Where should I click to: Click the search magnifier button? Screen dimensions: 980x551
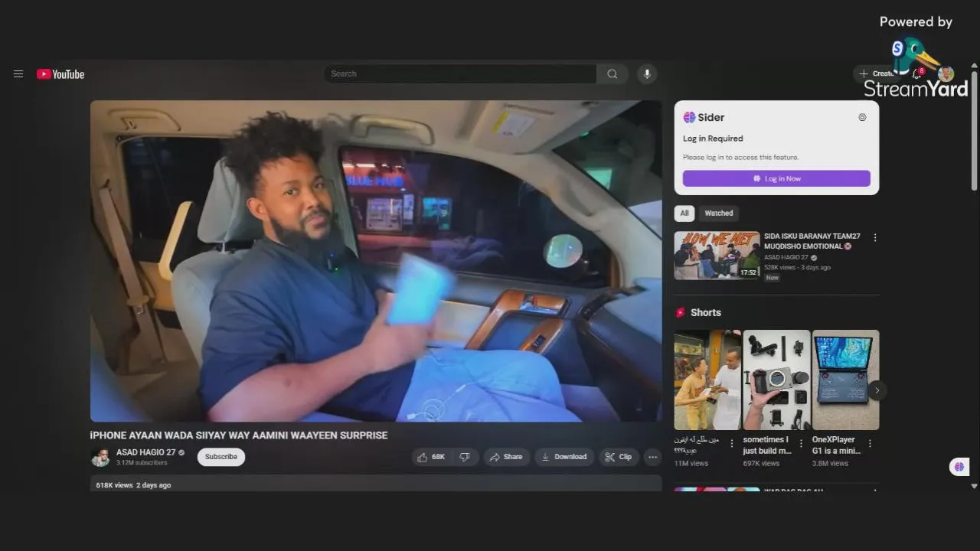(x=612, y=73)
